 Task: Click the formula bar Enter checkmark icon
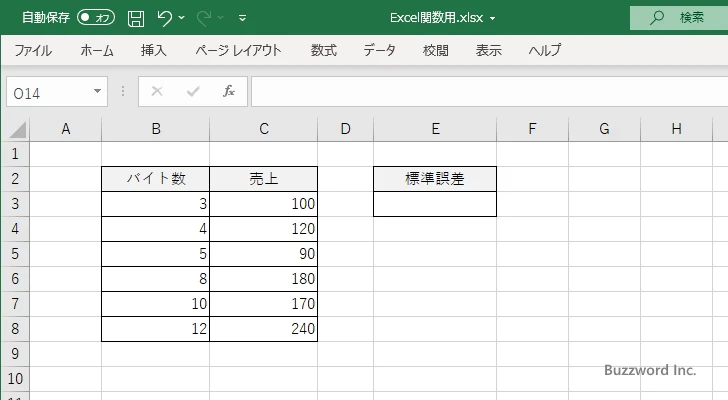(x=193, y=91)
